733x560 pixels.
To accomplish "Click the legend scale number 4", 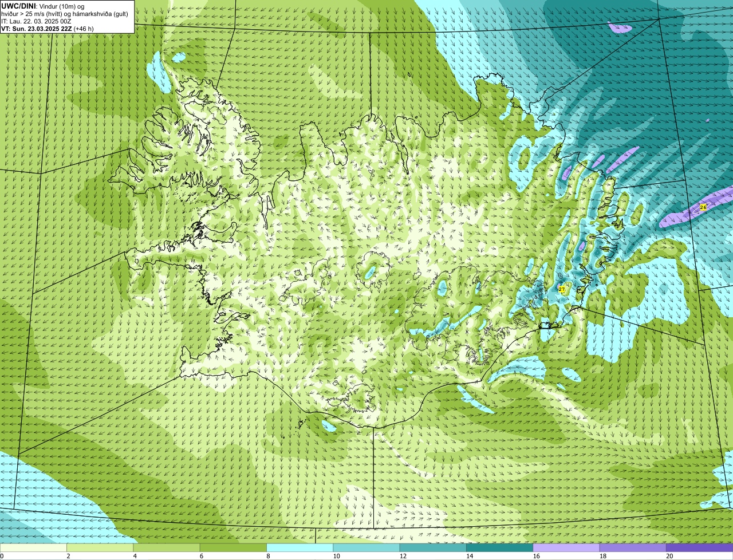I will pos(135,556).
